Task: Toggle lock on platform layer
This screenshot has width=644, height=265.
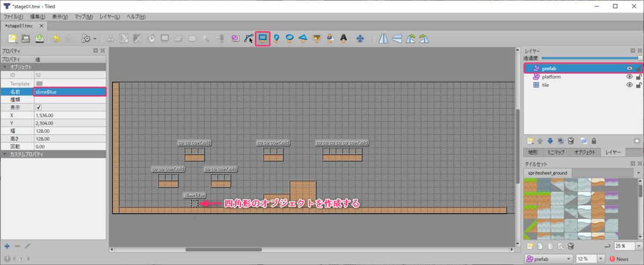Action: coord(639,77)
